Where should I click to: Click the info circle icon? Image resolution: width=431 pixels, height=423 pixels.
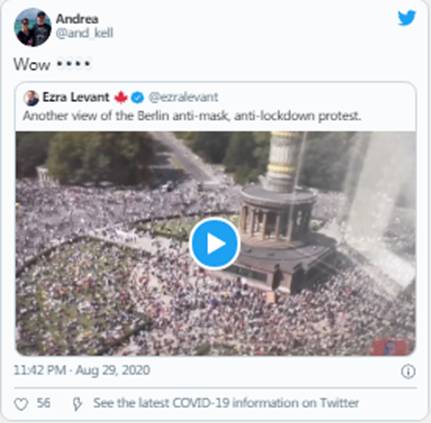408,371
